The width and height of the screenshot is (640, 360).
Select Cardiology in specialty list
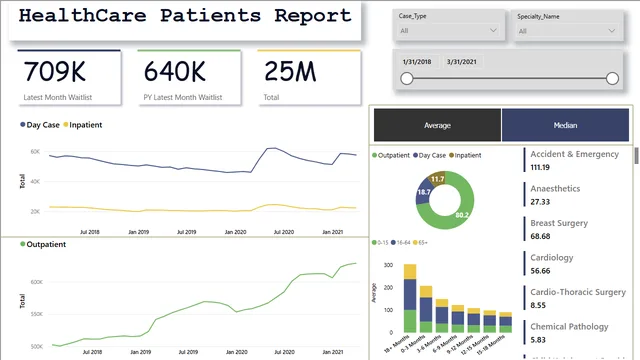pos(552,258)
